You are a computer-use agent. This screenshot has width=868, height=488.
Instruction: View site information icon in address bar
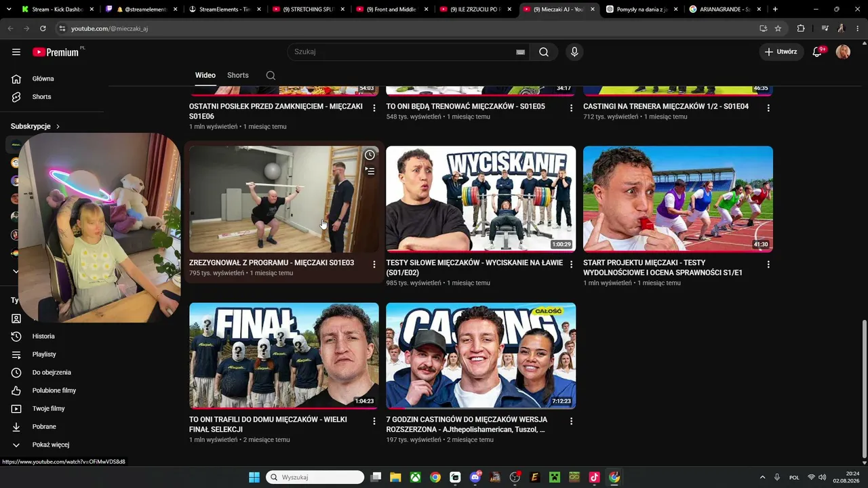click(x=62, y=28)
